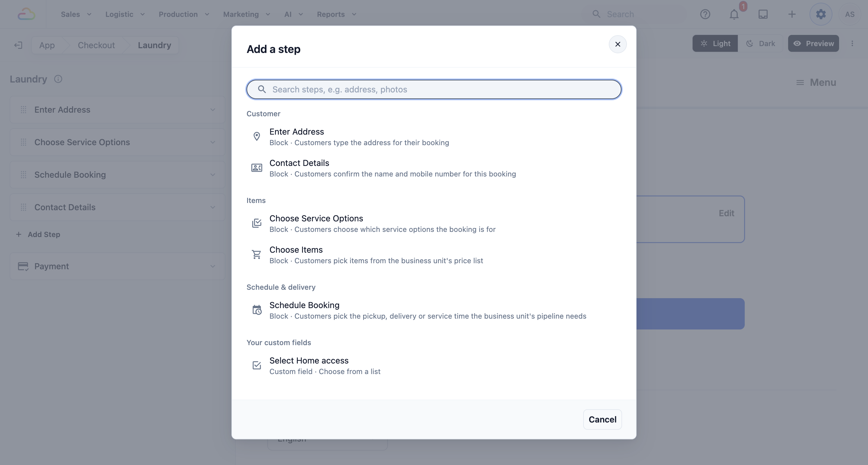Add the Contact Details step
This screenshot has height=465, width=868.
pyautogui.click(x=434, y=168)
